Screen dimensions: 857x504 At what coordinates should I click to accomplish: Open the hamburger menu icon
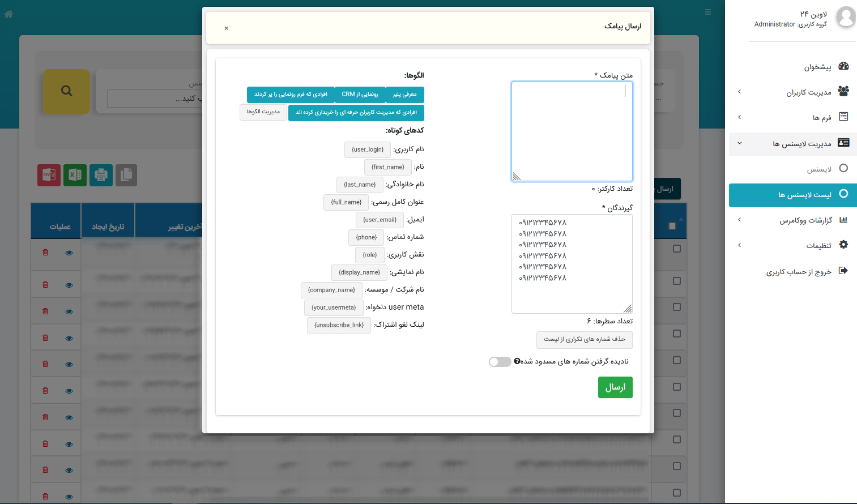tap(707, 11)
